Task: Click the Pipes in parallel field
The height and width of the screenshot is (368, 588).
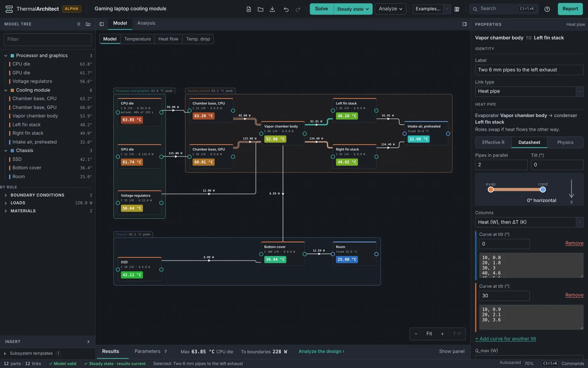Action: pyautogui.click(x=501, y=165)
